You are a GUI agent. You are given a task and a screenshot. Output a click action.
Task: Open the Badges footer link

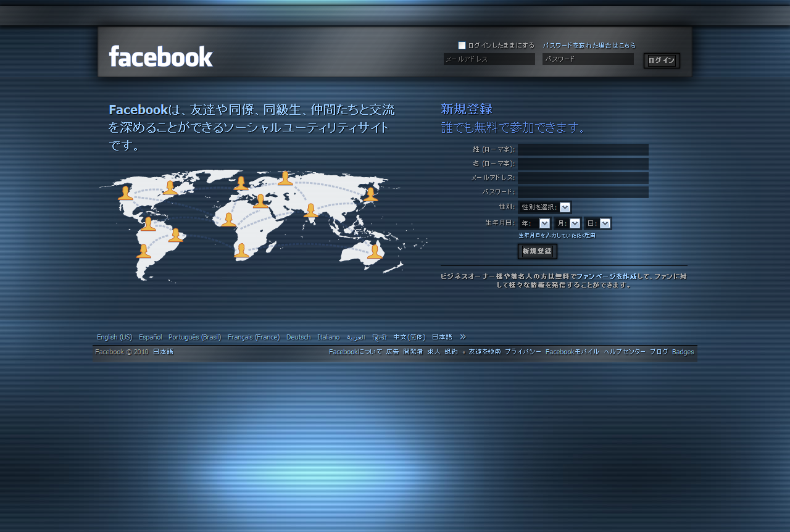683,352
